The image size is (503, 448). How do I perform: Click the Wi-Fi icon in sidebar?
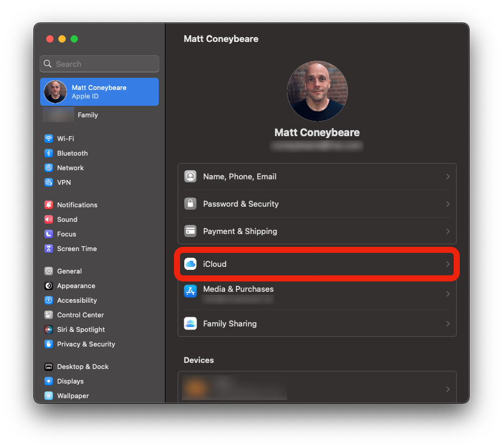pos(49,139)
